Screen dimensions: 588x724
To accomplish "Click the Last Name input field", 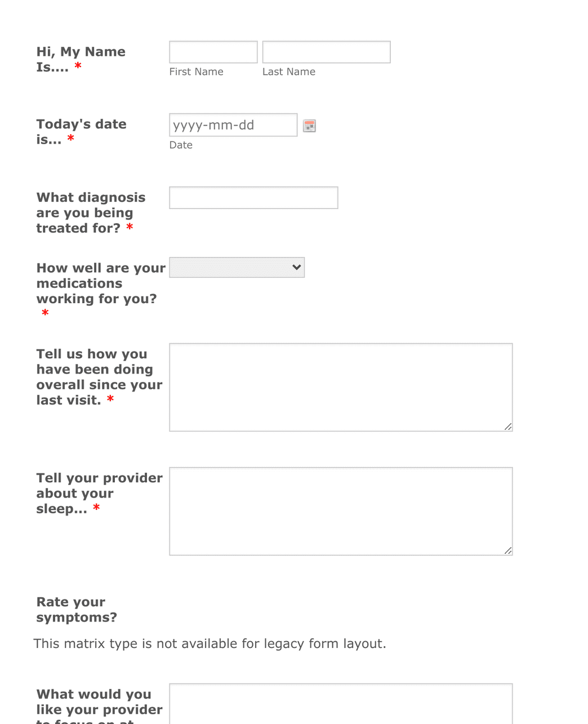I will 326,51.
